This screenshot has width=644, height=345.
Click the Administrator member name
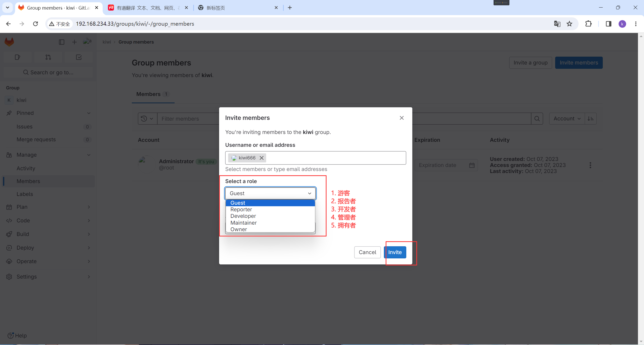(x=176, y=161)
